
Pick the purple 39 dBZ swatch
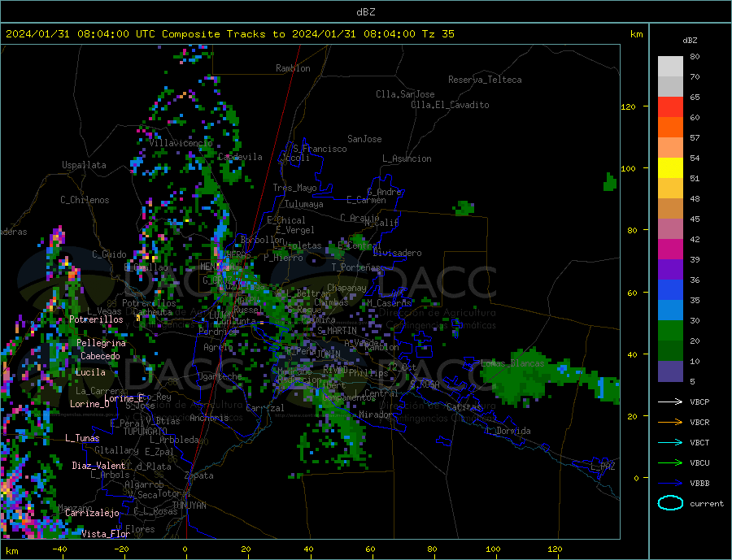[x=670, y=270]
